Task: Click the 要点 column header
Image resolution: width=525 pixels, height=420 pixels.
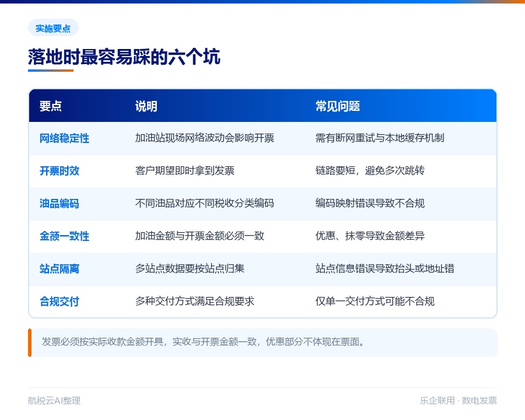Action: pos(51,106)
